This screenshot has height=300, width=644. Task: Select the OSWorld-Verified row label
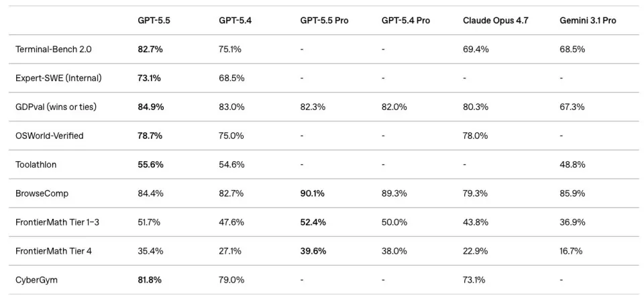tap(49, 136)
